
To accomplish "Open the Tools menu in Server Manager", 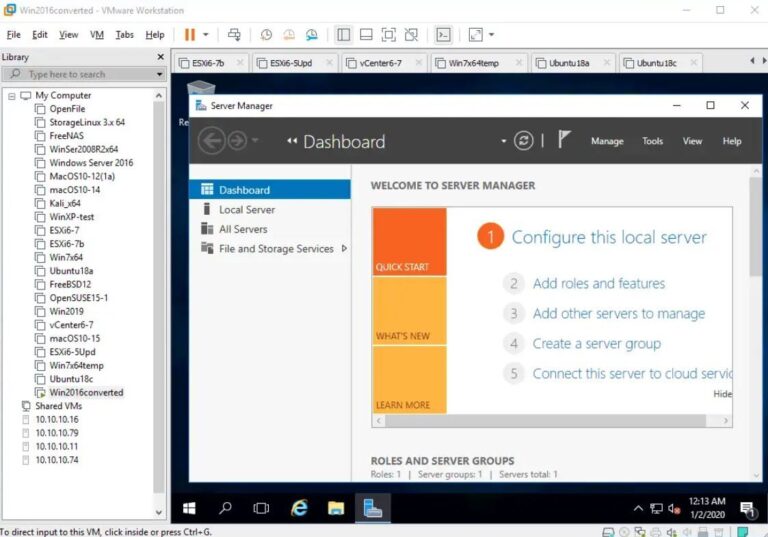I will 652,141.
